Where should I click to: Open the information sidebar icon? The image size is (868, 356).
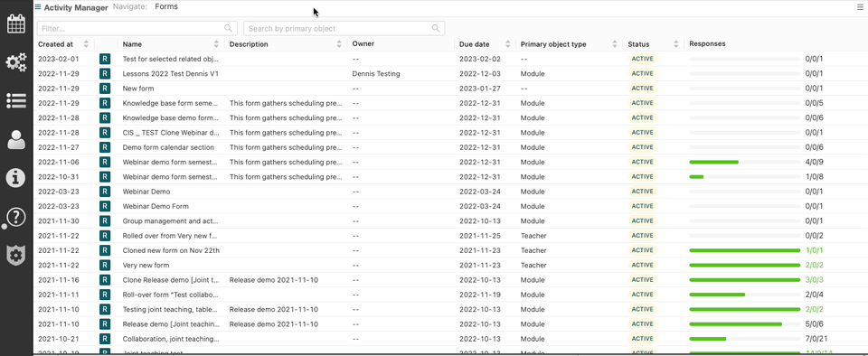[x=16, y=177]
